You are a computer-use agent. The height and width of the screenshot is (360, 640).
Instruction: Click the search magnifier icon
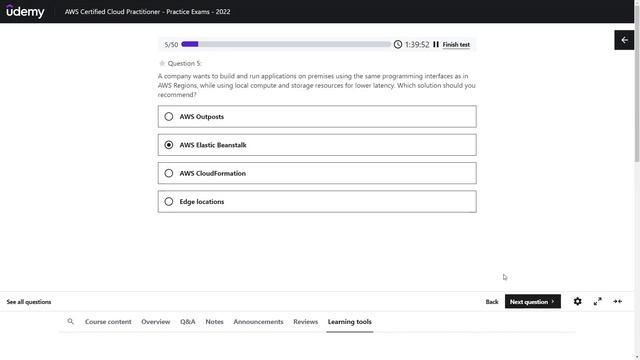[71, 322]
